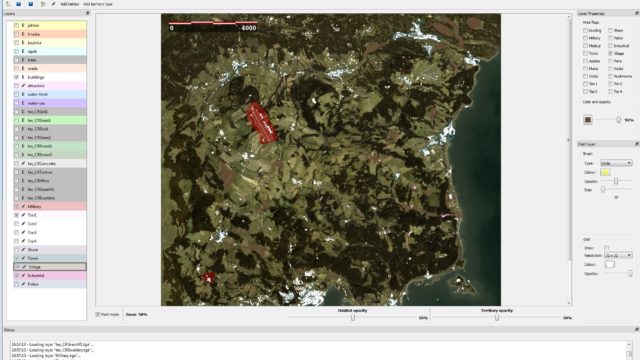
Task: Click the pencil icon on the Industrial layer
Action: pos(23,276)
